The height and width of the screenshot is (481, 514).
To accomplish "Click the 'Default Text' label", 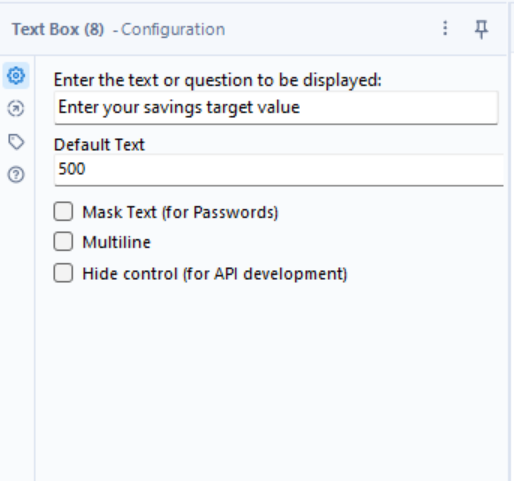I will click(x=99, y=145).
